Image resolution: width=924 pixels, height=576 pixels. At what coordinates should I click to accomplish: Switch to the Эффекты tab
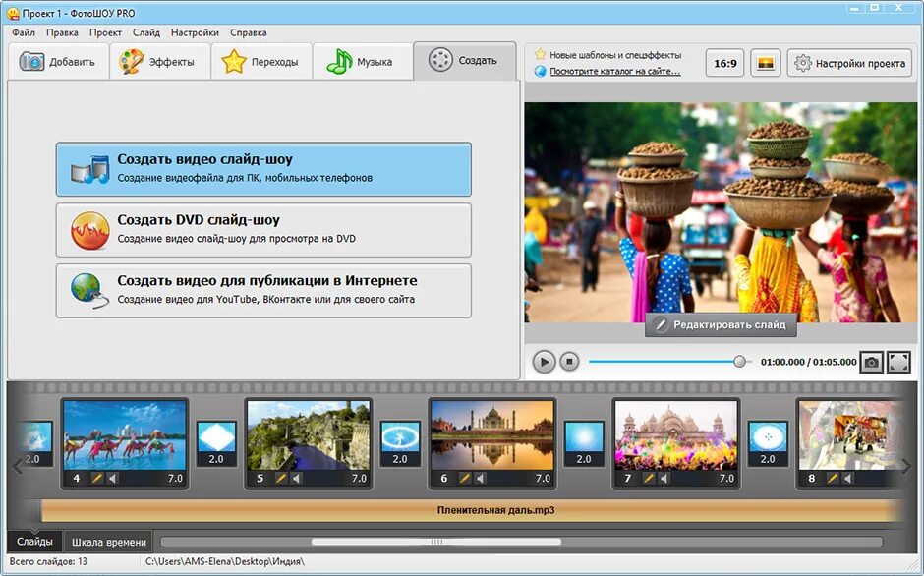pos(159,61)
